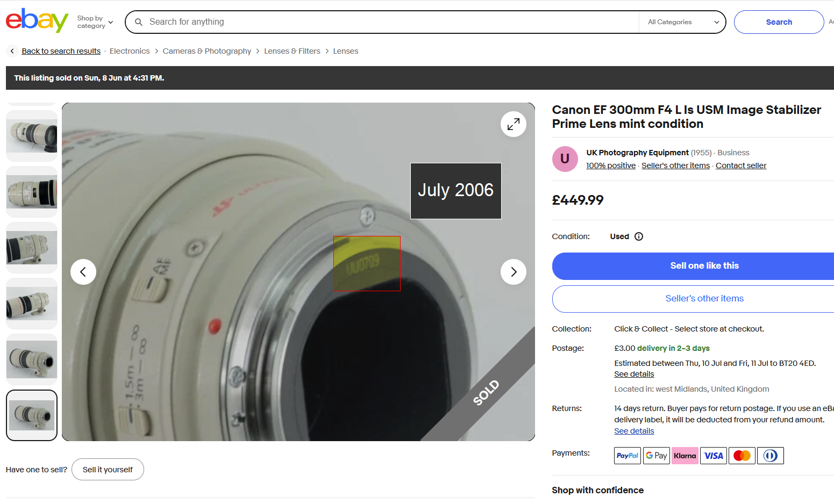
Task: Expand image to full screen view
Action: pos(514,124)
